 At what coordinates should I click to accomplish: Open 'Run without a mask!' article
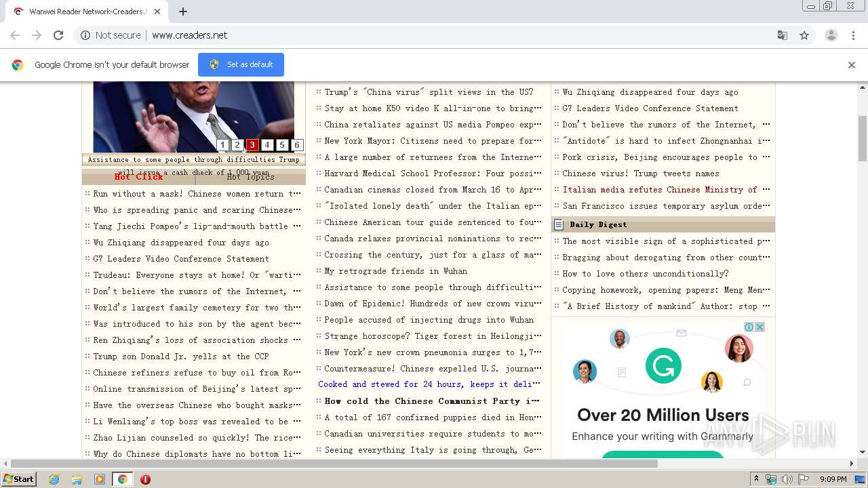pos(197,194)
